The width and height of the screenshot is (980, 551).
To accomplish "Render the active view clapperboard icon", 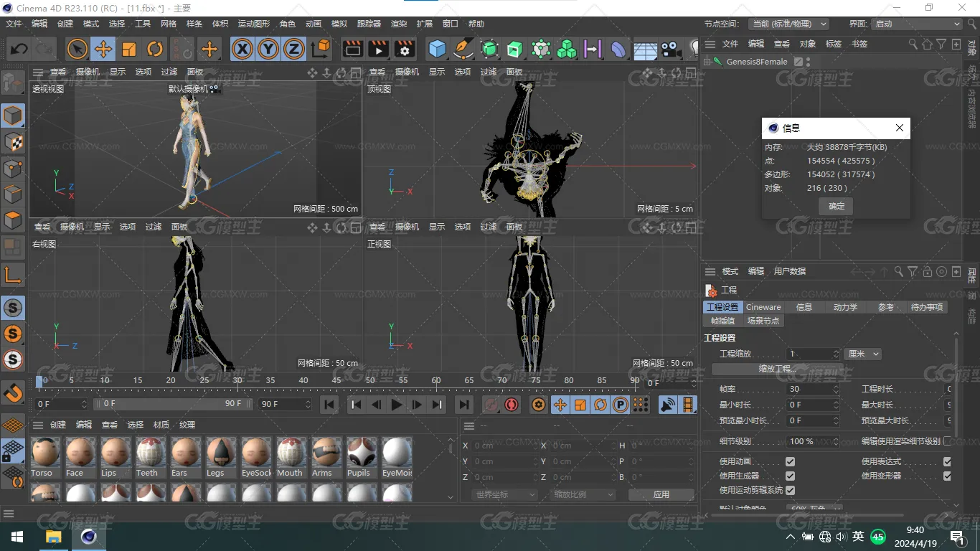I will pyautogui.click(x=352, y=49).
